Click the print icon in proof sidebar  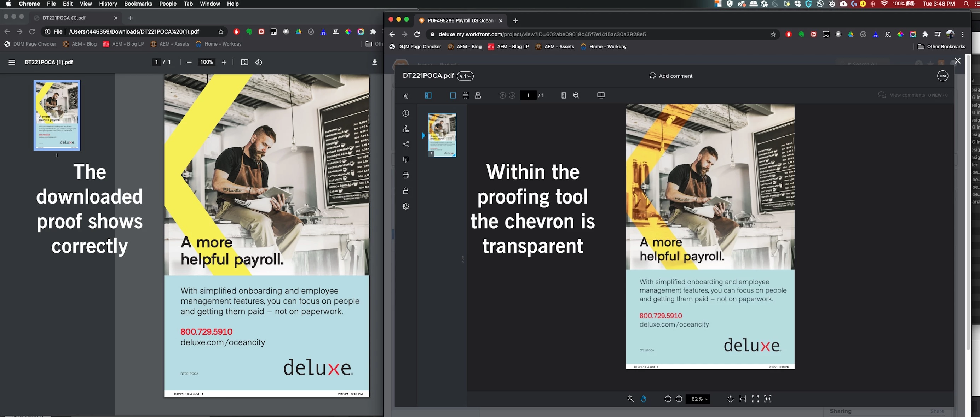coord(405,175)
